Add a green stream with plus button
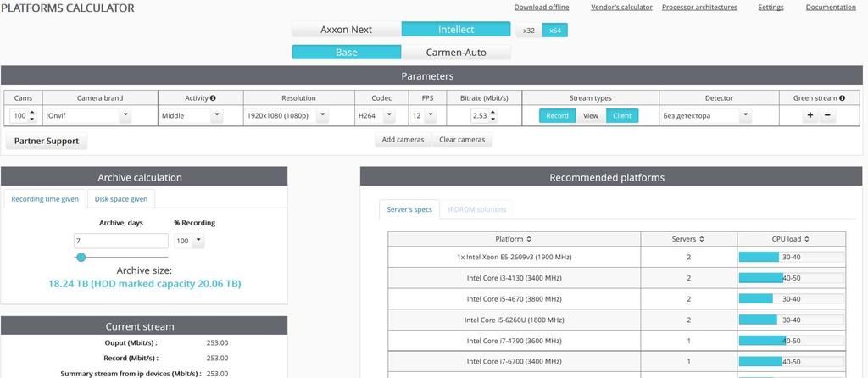Viewport: 868px width, 378px height. point(810,115)
